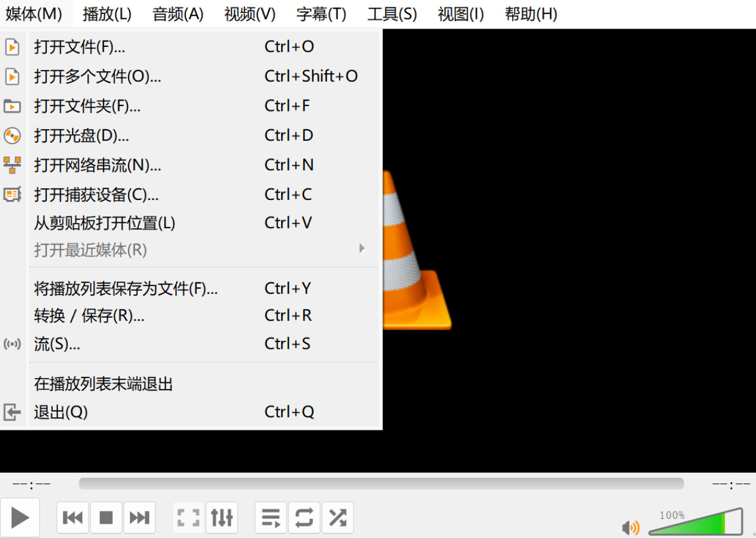Click the 100% volume label
The width and height of the screenshot is (756, 539).
point(672,515)
